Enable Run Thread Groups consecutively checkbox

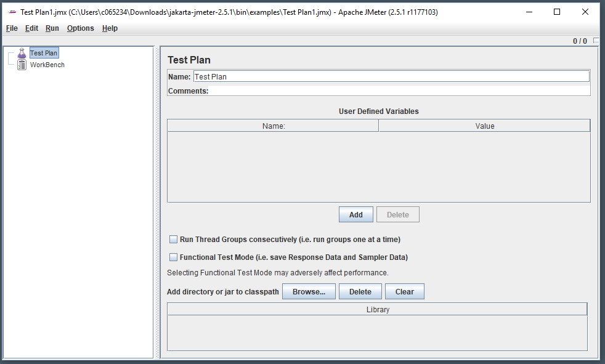tap(174, 240)
